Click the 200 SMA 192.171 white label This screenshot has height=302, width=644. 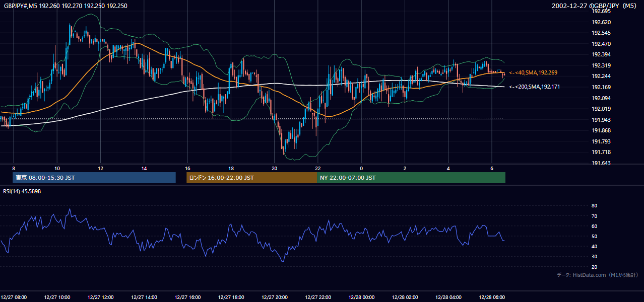[x=534, y=87]
